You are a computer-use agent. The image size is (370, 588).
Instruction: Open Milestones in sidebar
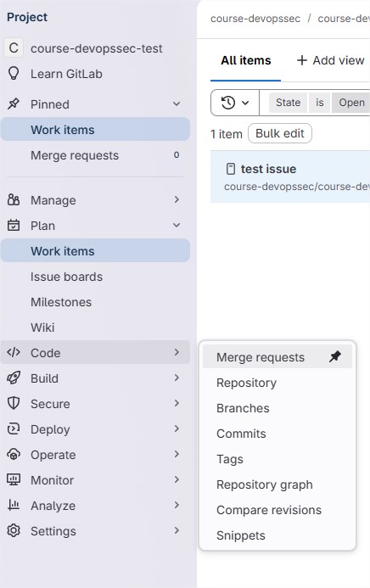[95, 302]
